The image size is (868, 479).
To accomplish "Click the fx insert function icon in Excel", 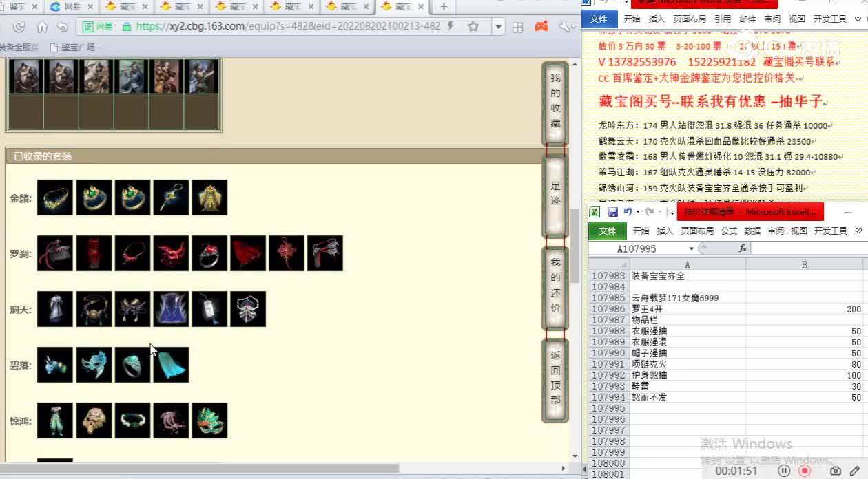I will coord(743,248).
